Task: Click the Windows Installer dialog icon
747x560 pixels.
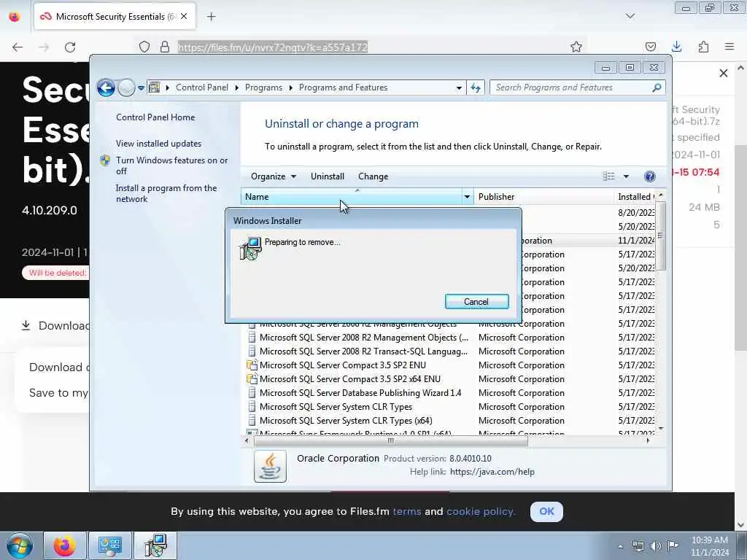Action: click(250, 248)
